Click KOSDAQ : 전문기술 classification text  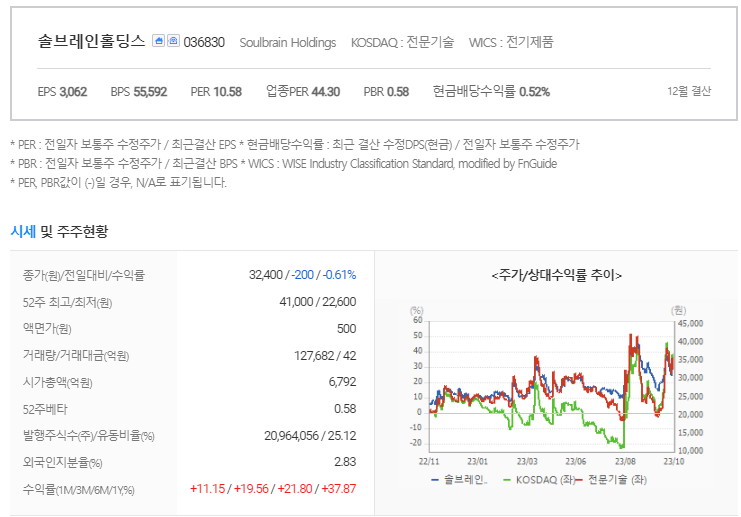point(402,43)
